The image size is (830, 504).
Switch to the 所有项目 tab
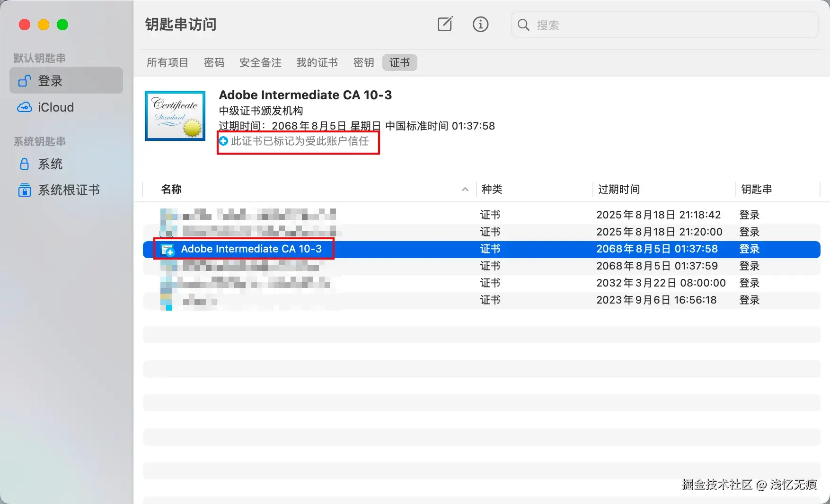(x=168, y=62)
